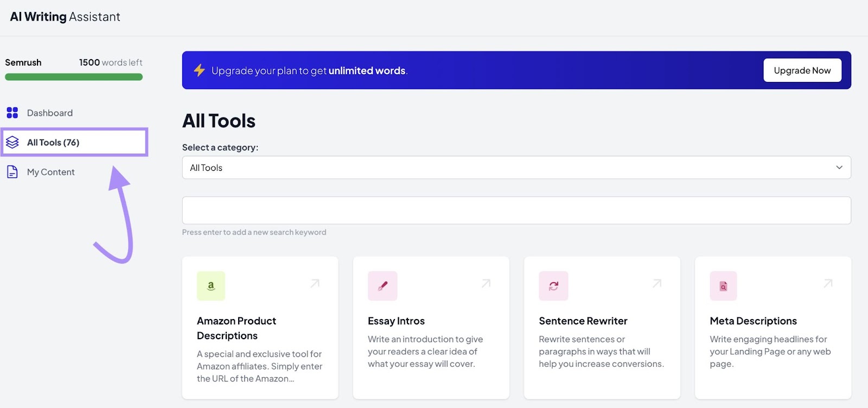The height and width of the screenshot is (408, 868).
Task: Click the lightning bolt in the upgrade banner
Action: [199, 70]
